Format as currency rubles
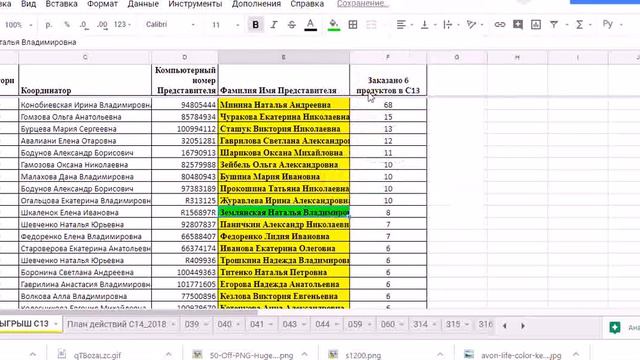The width and height of the screenshot is (640, 360). (x=49, y=25)
